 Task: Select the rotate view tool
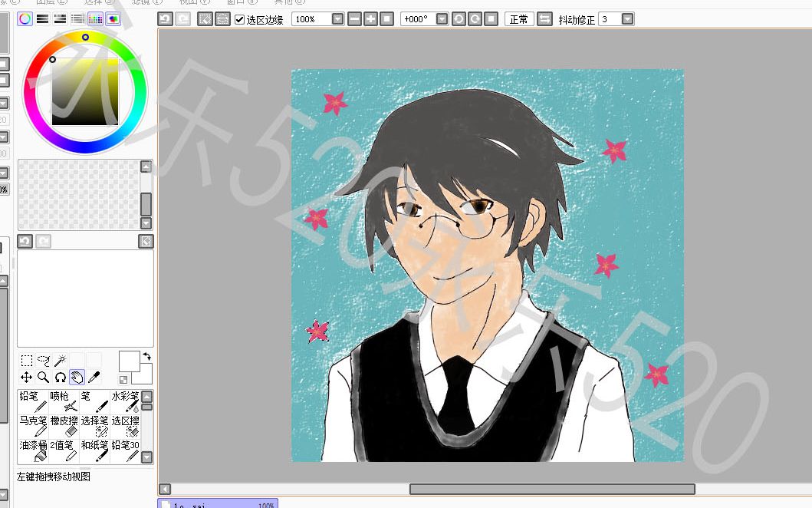pos(60,377)
